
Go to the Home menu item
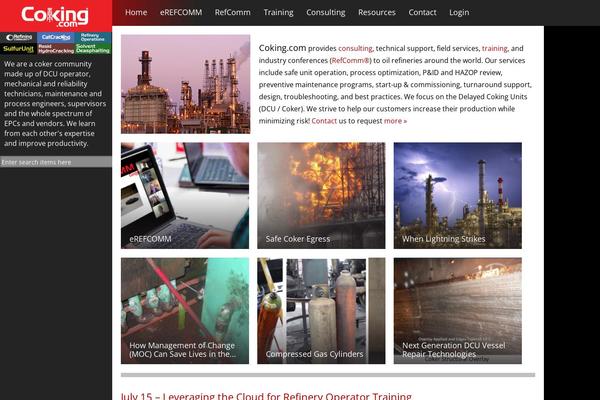click(x=136, y=12)
